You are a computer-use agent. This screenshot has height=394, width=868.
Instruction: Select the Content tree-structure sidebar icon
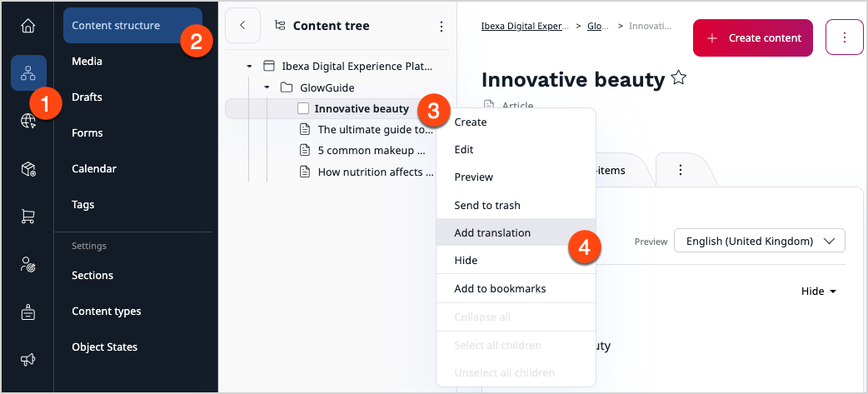28,73
